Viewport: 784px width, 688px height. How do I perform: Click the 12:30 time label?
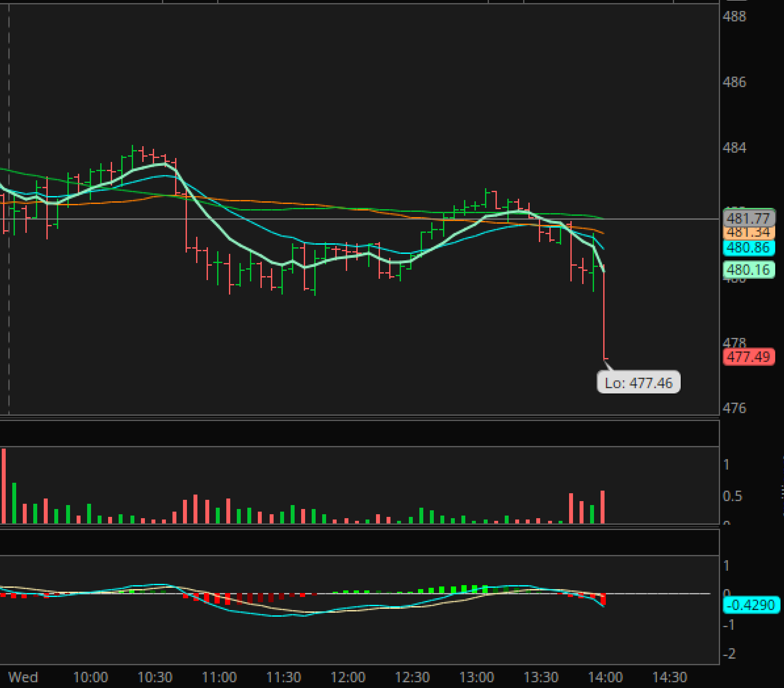pos(412,677)
